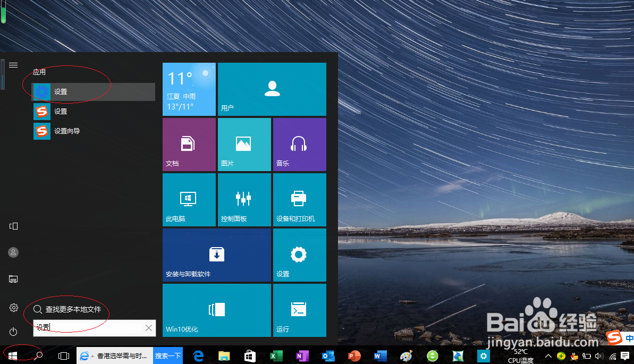Click the 应用 section heading
The height and width of the screenshot is (364, 634).
click(39, 72)
